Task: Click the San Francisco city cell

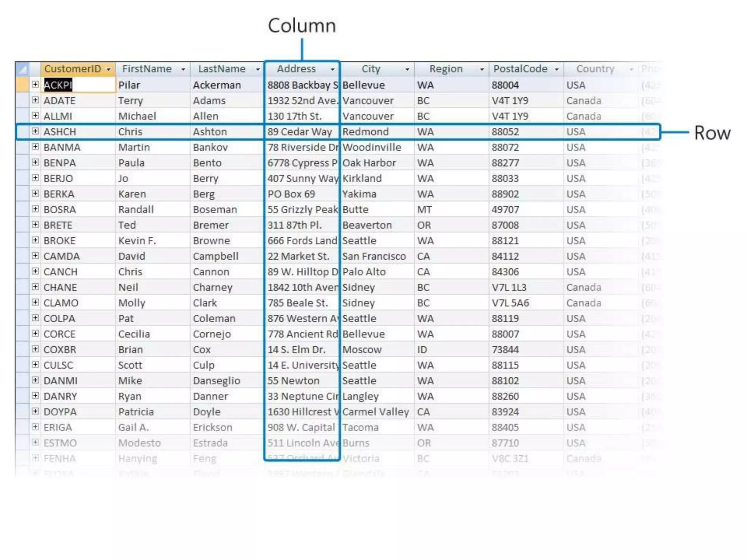Action: pos(374,256)
